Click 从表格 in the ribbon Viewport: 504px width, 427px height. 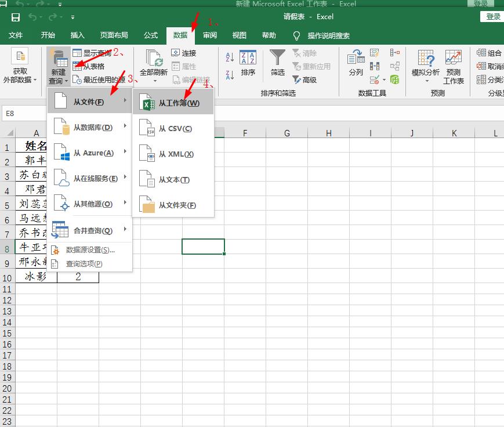point(88,67)
